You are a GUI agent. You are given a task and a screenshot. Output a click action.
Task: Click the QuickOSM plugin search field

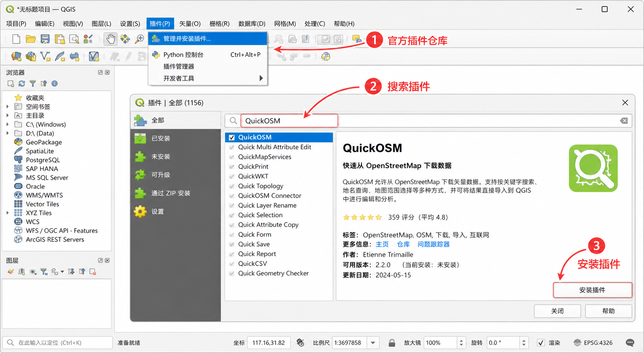[x=289, y=121]
